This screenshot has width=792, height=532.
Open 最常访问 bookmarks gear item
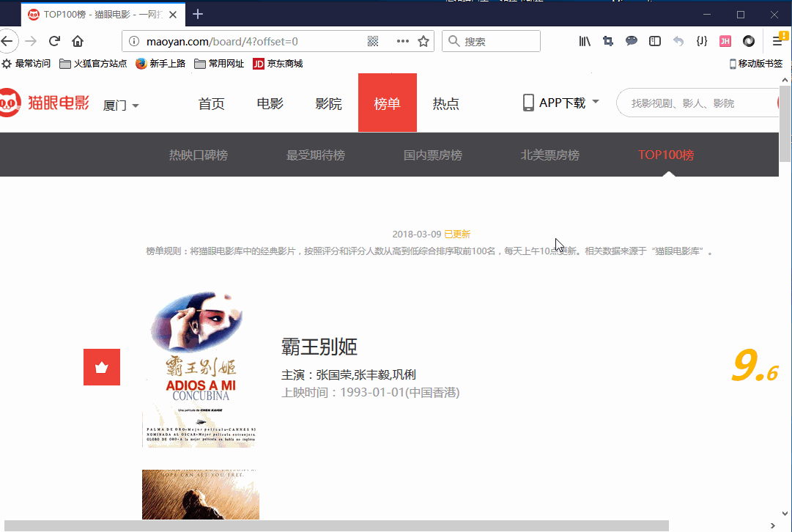(x=26, y=64)
